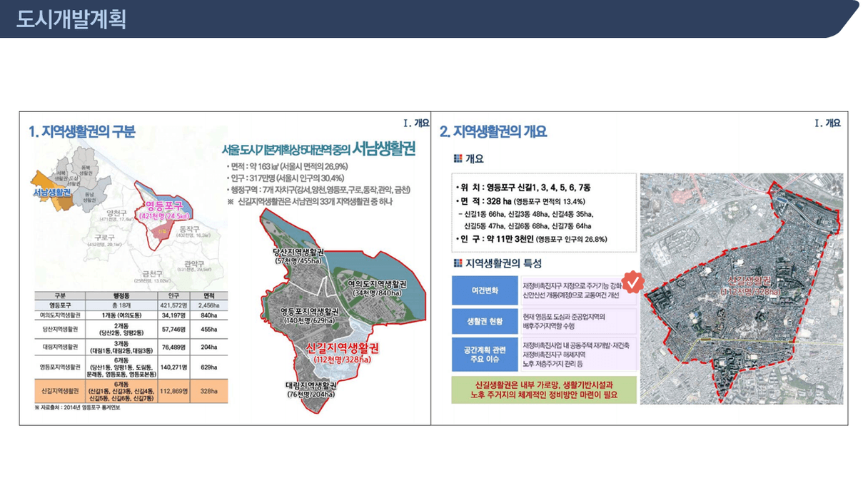This screenshot has height=488, width=868.
Task: Click the blue 공간계획 관련 주요 이슈 box
Action: click(x=485, y=355)
